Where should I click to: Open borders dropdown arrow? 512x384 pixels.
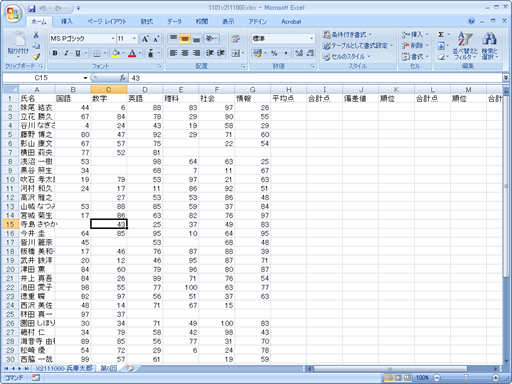click(105, 53)
